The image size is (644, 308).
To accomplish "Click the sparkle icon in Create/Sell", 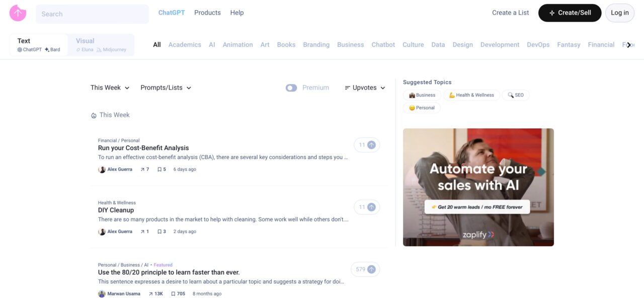I will (552, 13).
